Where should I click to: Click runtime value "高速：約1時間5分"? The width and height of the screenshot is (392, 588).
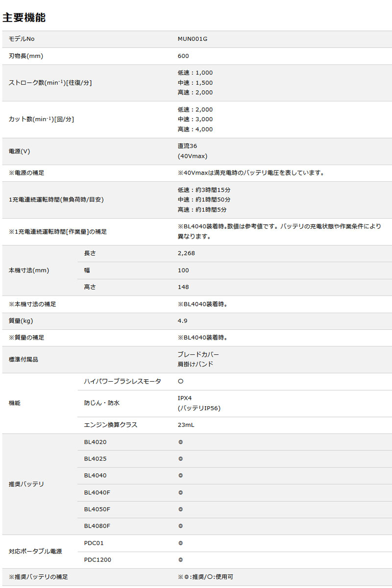coord(202,210)
